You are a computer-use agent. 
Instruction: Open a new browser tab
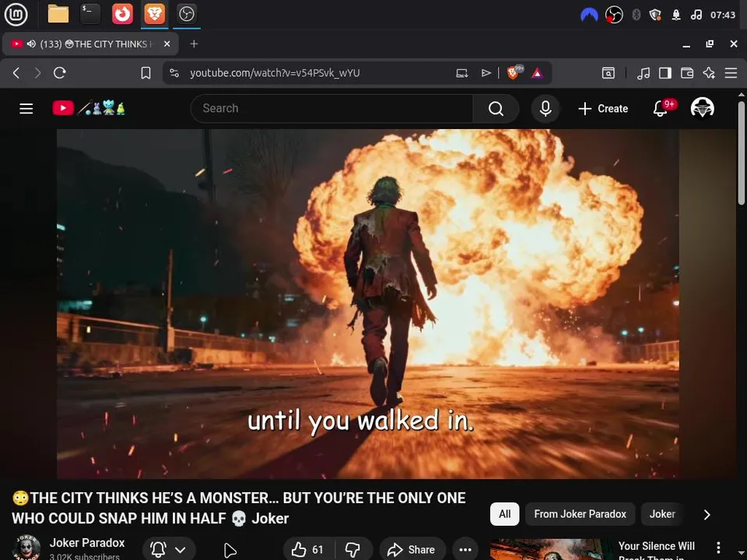(194, 44)
